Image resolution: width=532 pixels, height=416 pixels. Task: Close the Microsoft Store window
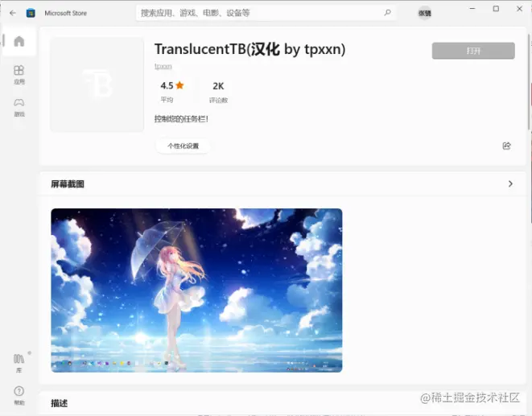pos(519,9)
